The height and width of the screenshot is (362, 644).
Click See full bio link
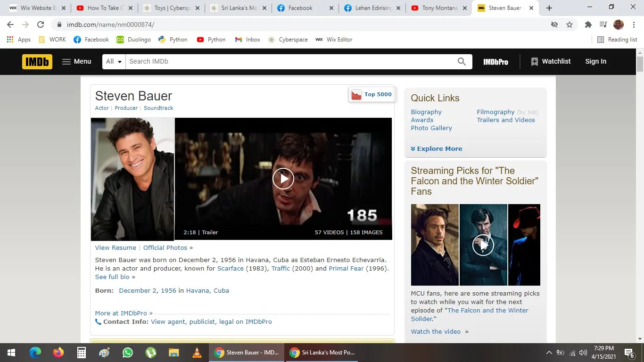click(x=112, y=277)
